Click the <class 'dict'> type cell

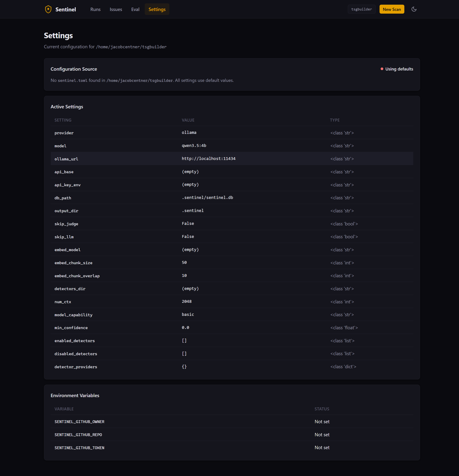click(343, 367)
